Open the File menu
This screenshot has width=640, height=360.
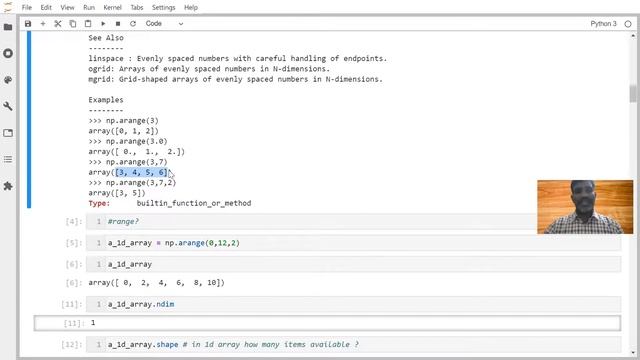point(27,7)
